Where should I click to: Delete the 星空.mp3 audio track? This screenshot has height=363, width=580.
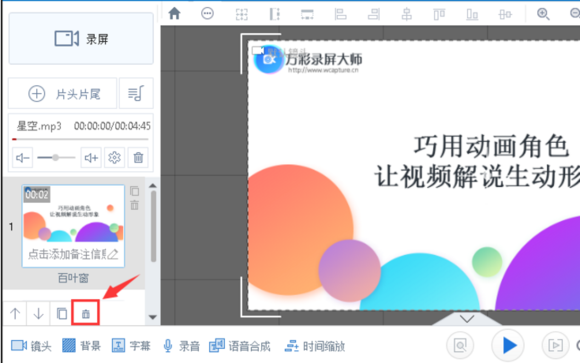pyautogui.click(x=138, y=158)
